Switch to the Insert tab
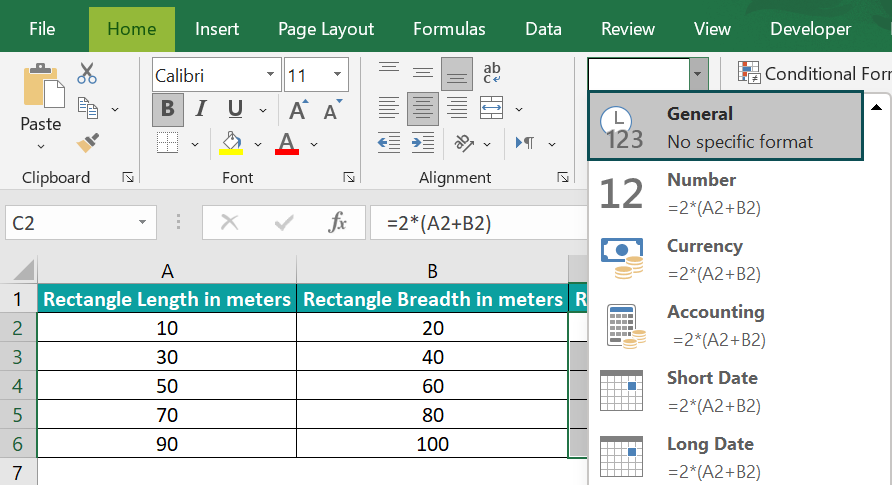This screenshot has width=892, height=485. click(x=217, y=29)
